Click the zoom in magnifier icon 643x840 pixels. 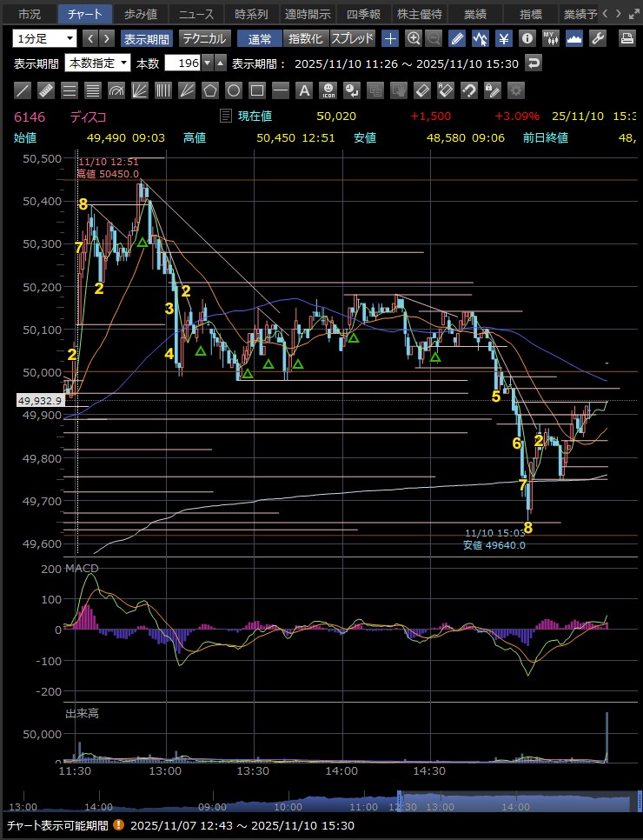(414, 38)
